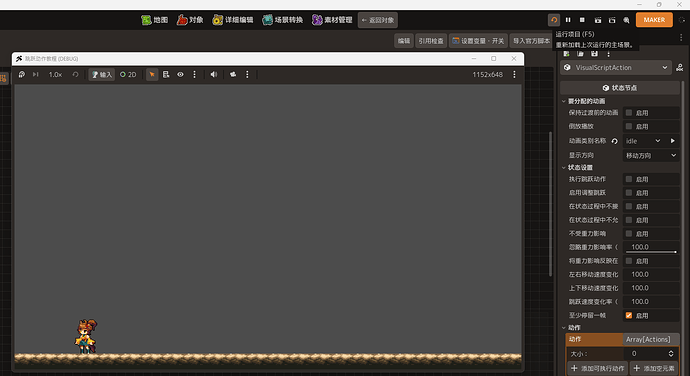Viewport: 690px width, 376px height.
Task: Click the list-select icon next to arrow tool
Action: (x=166, y=74)
